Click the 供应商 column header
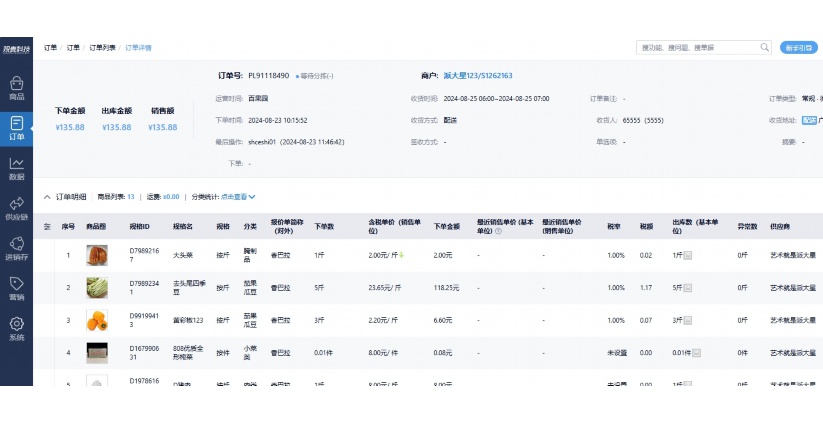823x423 pixels. (780, 227)
